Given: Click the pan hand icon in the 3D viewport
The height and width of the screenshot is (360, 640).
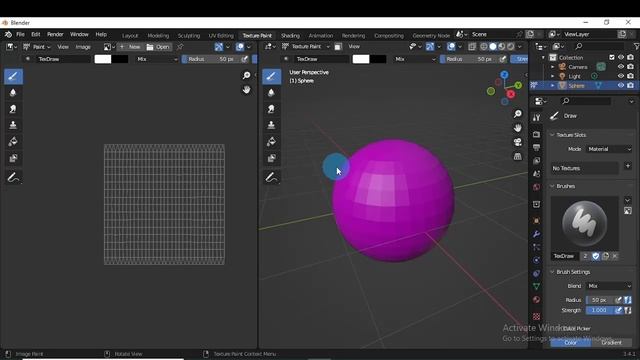Looking at the screenshot, I should pyautogui.click(x=518, y=128).
